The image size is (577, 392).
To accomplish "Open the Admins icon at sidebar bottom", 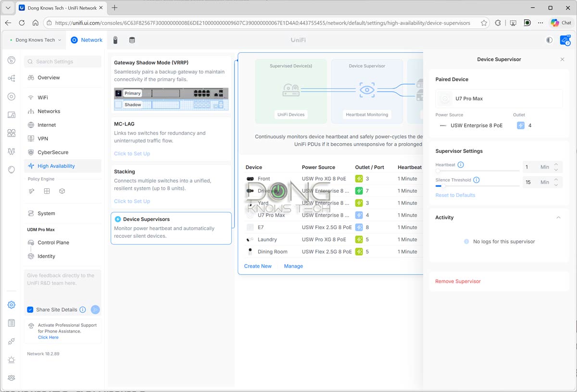I will tap(11, 378).
